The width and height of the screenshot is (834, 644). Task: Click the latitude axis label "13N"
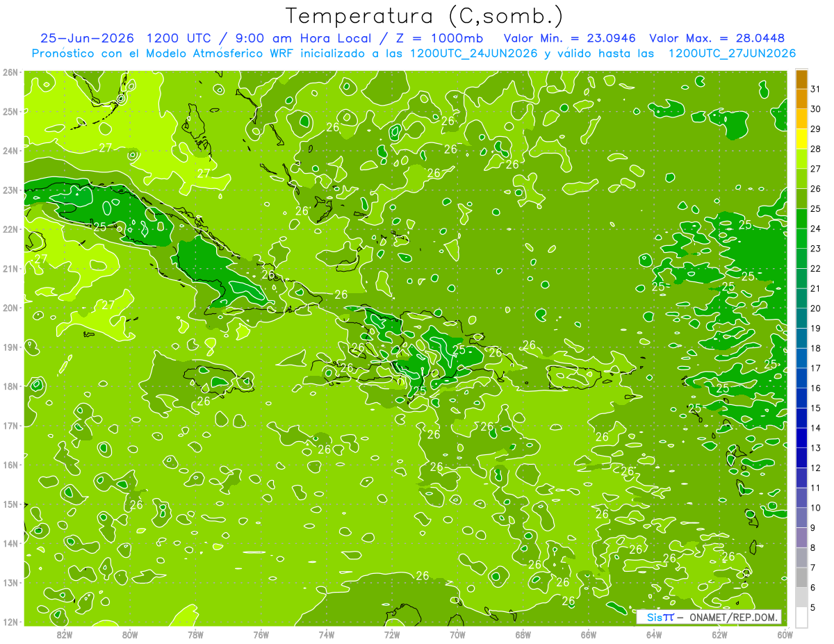[10, 582]
